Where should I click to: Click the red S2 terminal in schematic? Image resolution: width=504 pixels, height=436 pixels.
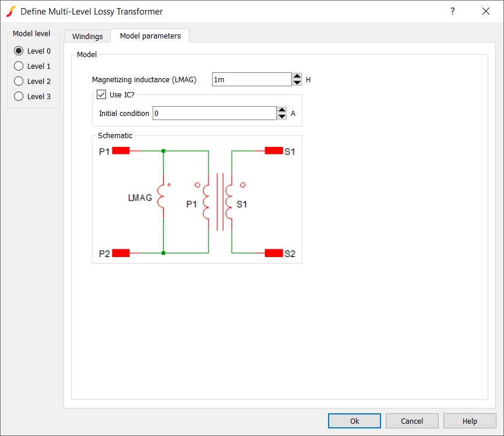273,253
